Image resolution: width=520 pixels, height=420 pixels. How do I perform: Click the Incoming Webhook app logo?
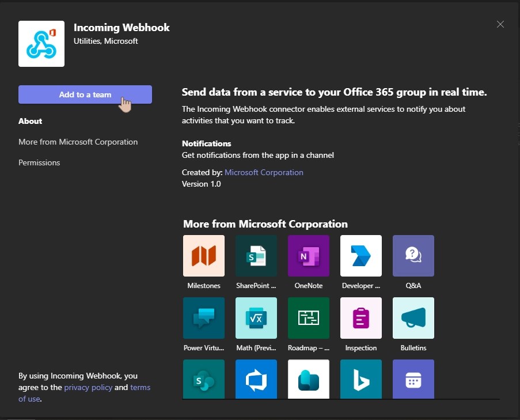(x=41, y=44)
